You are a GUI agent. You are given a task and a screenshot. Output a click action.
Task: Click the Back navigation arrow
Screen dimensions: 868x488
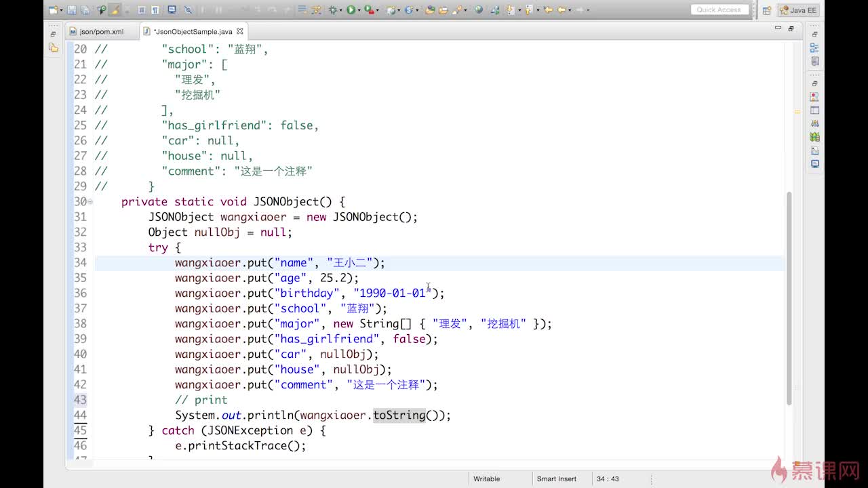[x=561, y=9]
